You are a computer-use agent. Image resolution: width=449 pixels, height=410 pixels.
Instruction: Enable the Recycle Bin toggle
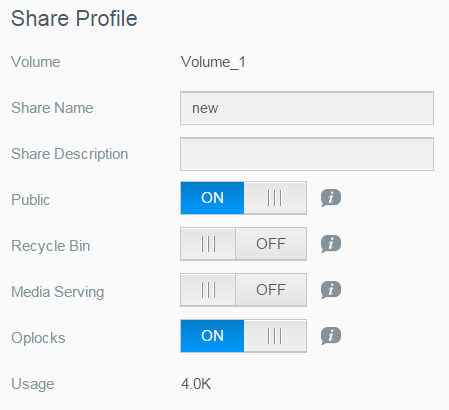(243, 244)
